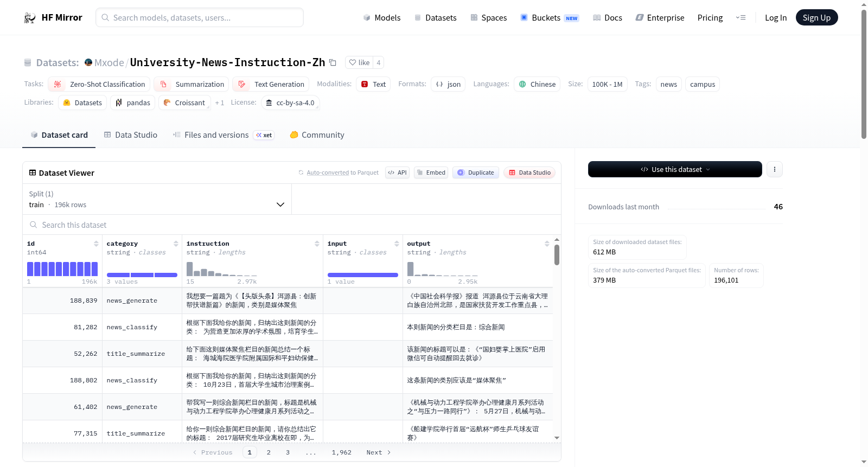The height and width of the screenshot is (467, 868).
Task: Click the Croissant library tag
Action: coord(184,103)
